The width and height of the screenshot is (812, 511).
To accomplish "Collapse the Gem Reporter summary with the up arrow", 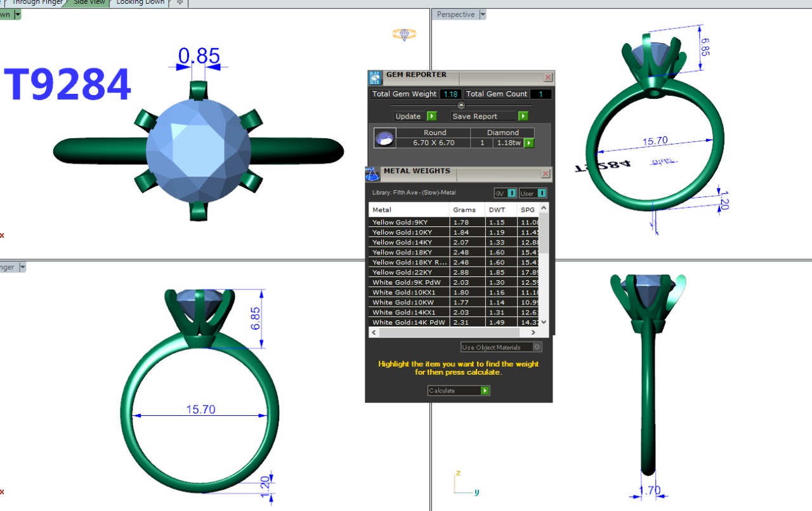I will tap(461, 105).
